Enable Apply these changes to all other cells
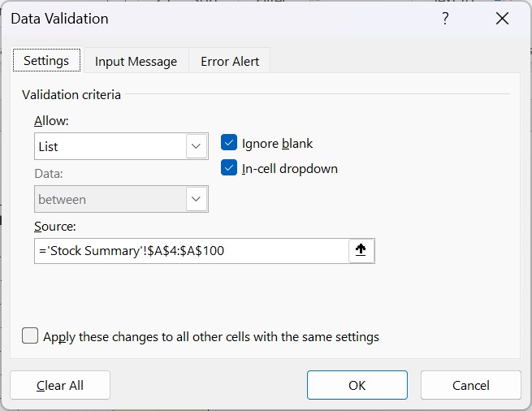The image size is (532, 411). tap(30, 336)
